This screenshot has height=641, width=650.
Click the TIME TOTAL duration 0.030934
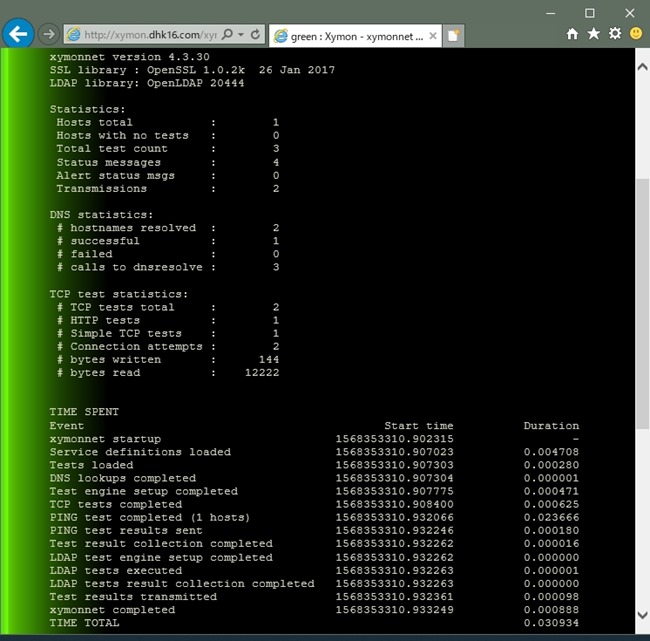[x=551, y=623]
